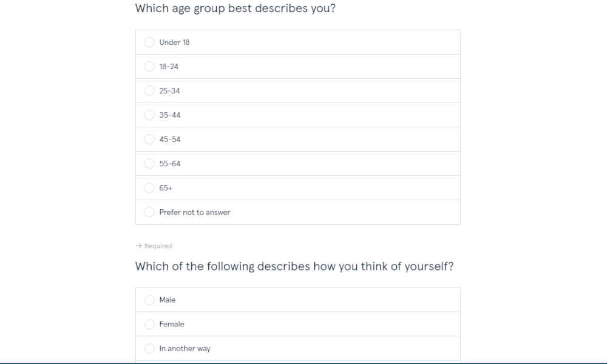Select the 65+ option
607x364 pixels.
tap(149, 188)
